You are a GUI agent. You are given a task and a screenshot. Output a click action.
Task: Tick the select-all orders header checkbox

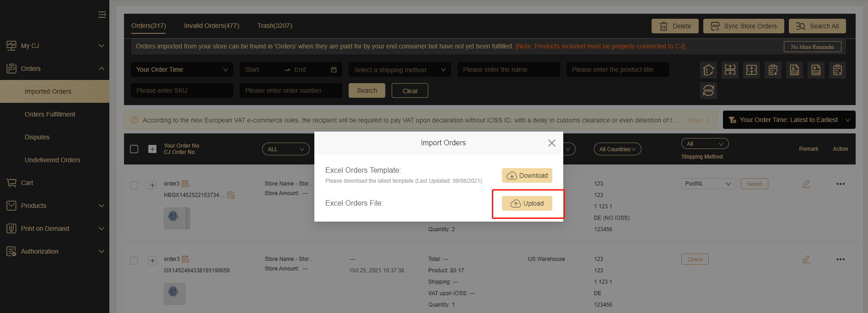[x=134, y=149]
